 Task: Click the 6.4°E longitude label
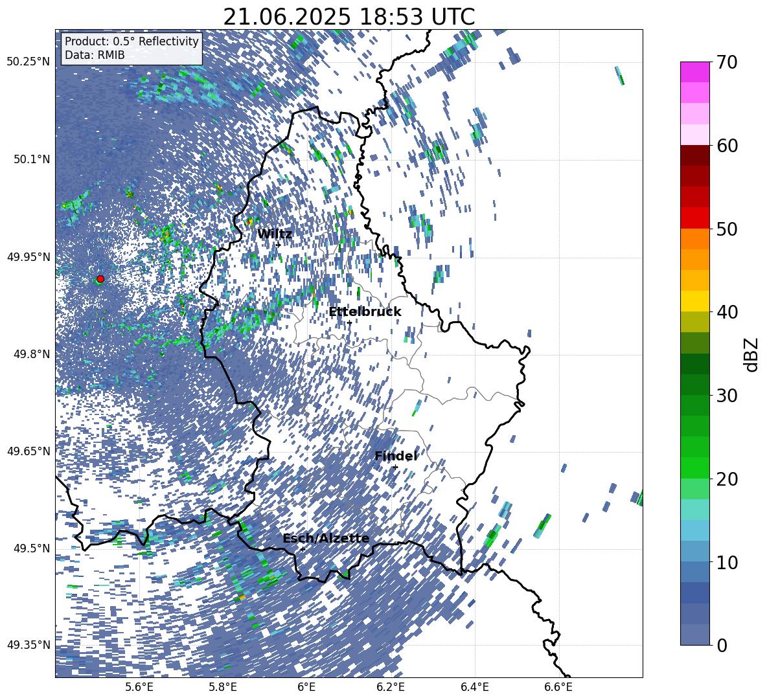(474, 687)
